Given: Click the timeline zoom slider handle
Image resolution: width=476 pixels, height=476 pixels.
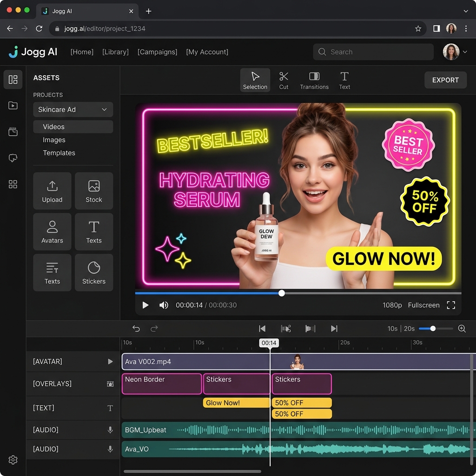Looking at the screenshot, I should click(x=433, y=329).
